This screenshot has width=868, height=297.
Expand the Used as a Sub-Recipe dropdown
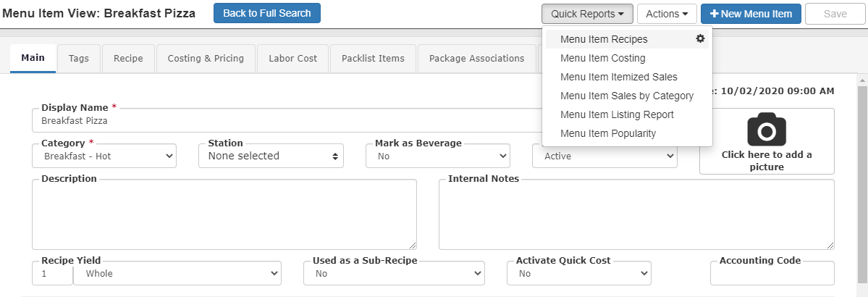(x=394, y=274)
